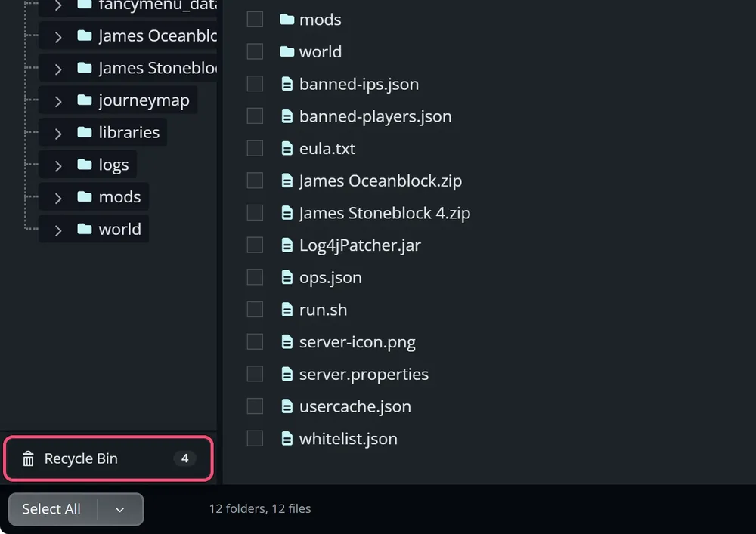Image resolution: width=756 pixels, height=534 pixels.
Task: Check the eula.txt checkbox
Action: (255, 148)
